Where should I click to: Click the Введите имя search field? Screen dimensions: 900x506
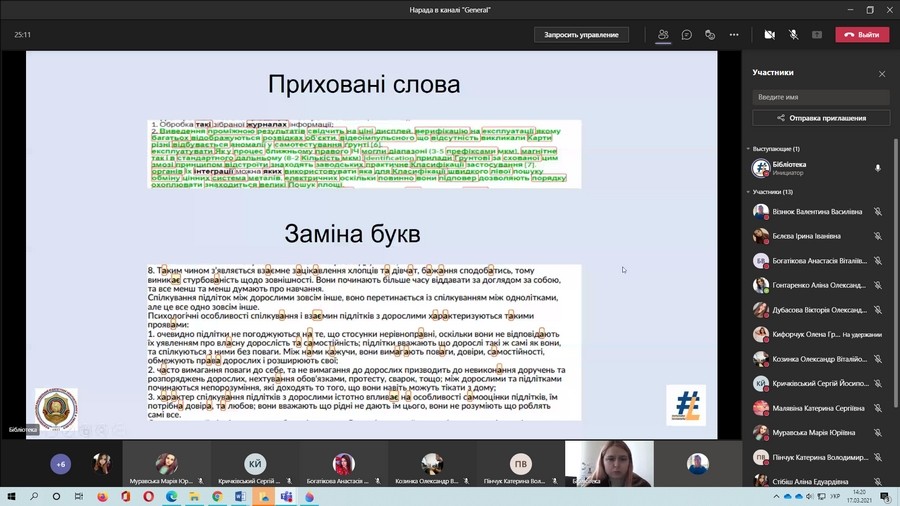(x=821, y=97)
